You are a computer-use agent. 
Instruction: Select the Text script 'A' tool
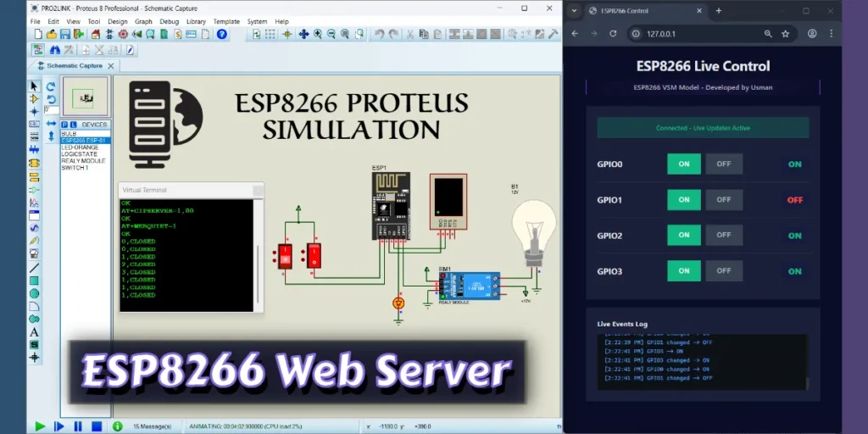click(x=34, y=332)
